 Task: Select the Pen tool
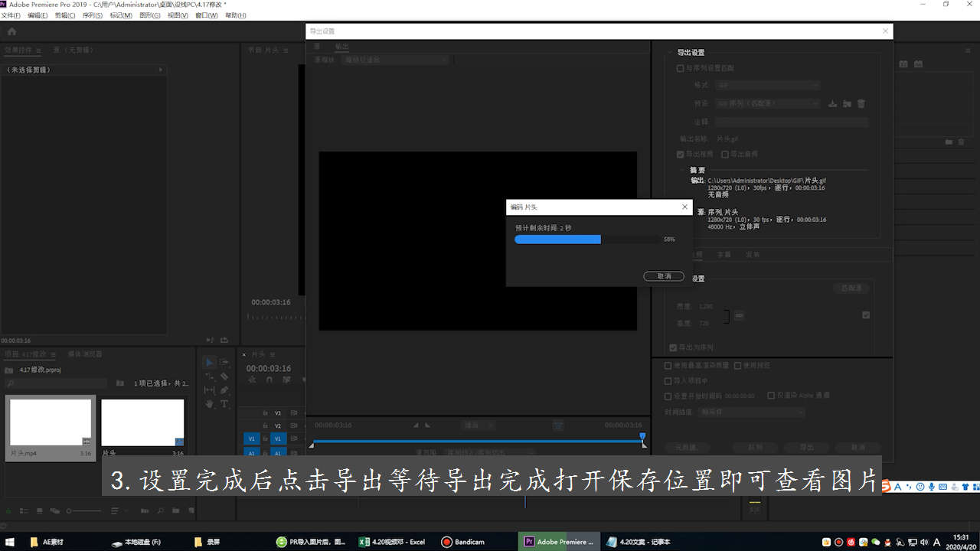pyautogui.click(x=224, y=390)
